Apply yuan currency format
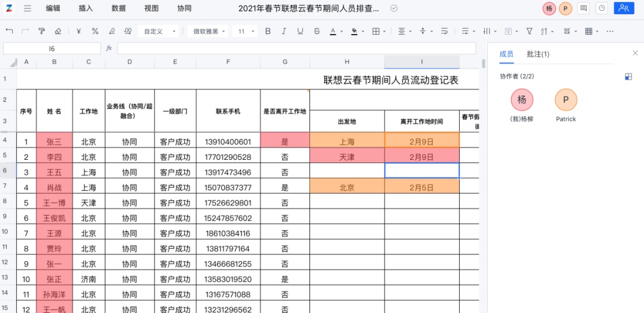This screenshot has height=313, width=644. point(79,31)
